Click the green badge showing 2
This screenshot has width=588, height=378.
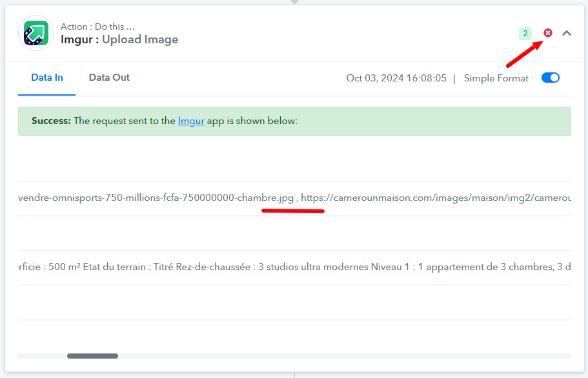tap(525, 34)
